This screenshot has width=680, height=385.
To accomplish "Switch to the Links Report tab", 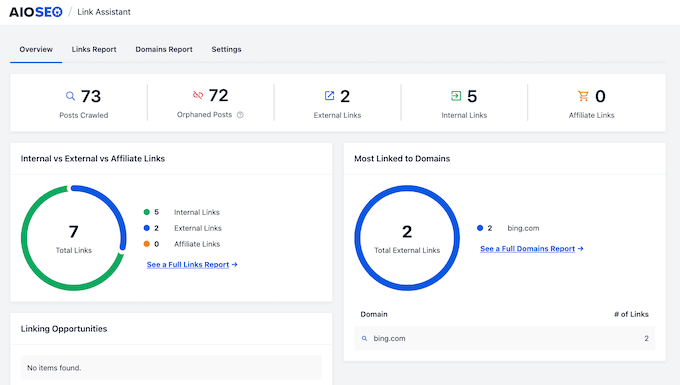I will coord(94,49).
